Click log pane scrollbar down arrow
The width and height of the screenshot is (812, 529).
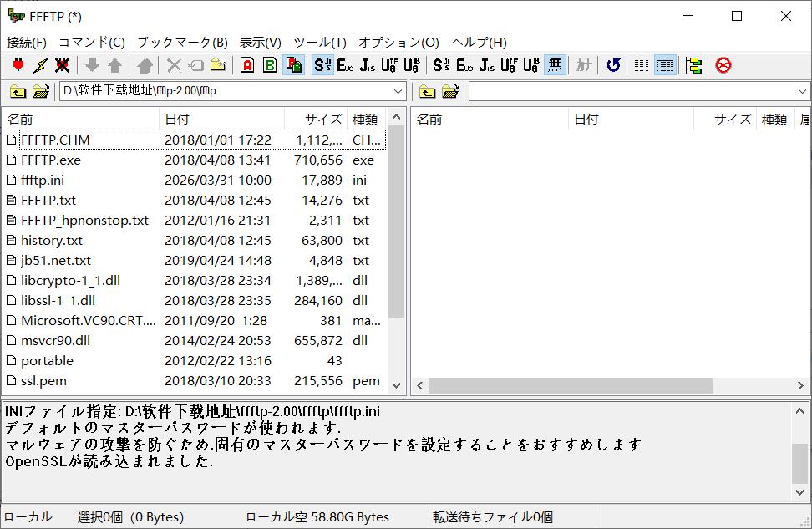point(800,492)
